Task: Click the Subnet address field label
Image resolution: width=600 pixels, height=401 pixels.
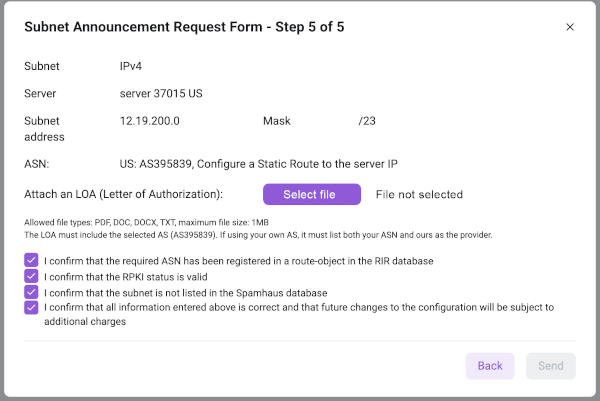Action: coord(44,129)
